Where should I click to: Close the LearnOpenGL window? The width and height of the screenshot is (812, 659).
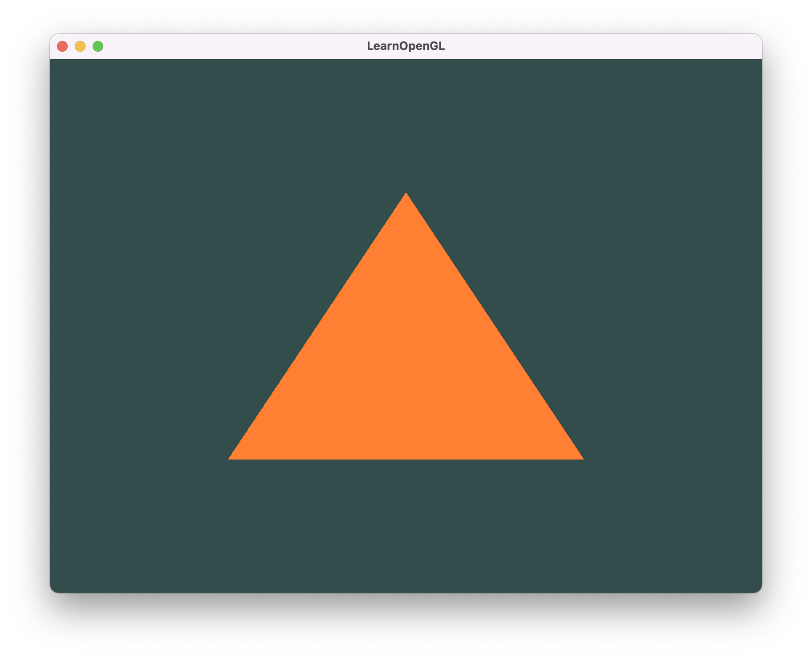(62, 46)
